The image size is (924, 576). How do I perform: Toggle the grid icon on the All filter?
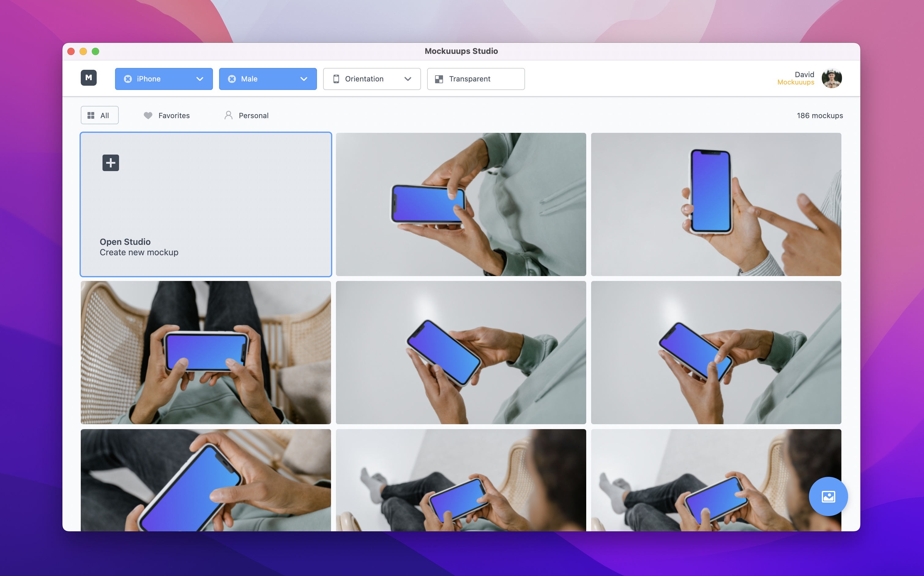click(91, 115)
